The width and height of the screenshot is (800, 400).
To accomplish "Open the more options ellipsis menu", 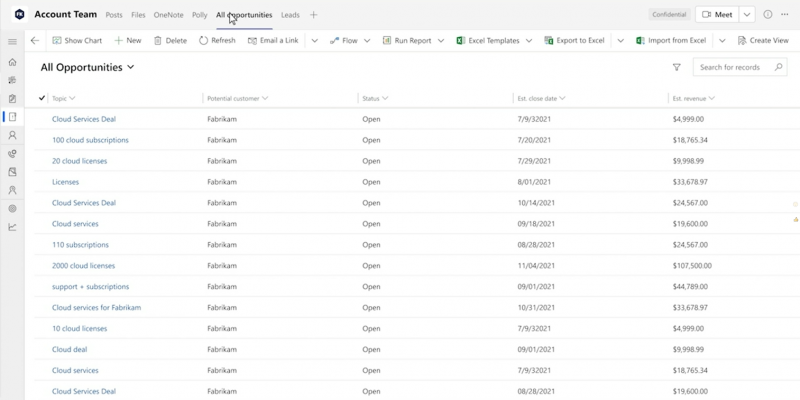I will coord(785,14).
